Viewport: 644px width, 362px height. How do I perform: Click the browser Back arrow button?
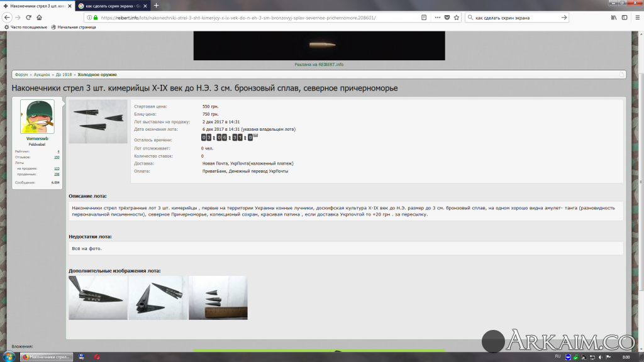[x=7, y=18]
